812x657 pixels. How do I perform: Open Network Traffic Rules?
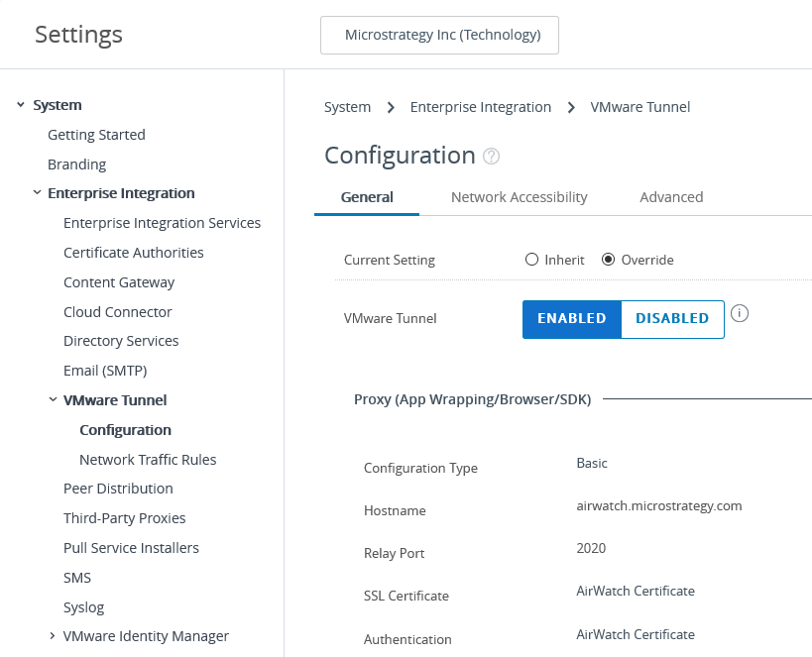click(148, 459)
